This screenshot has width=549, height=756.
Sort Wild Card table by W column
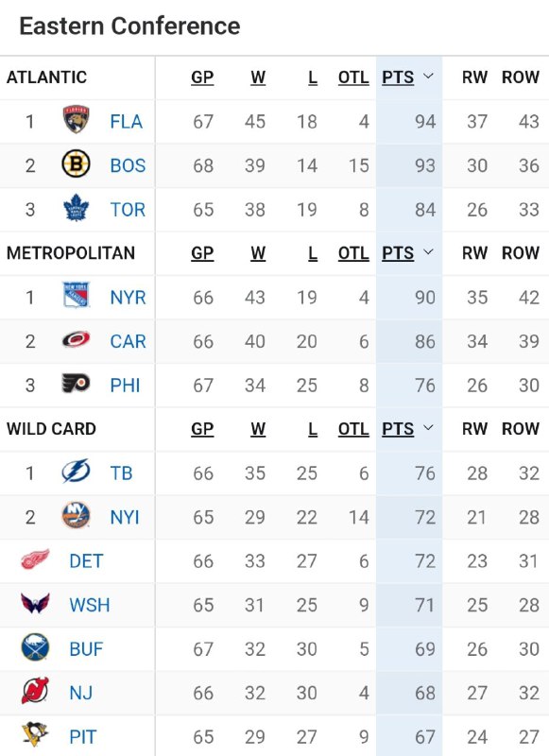tap(258, 429)
